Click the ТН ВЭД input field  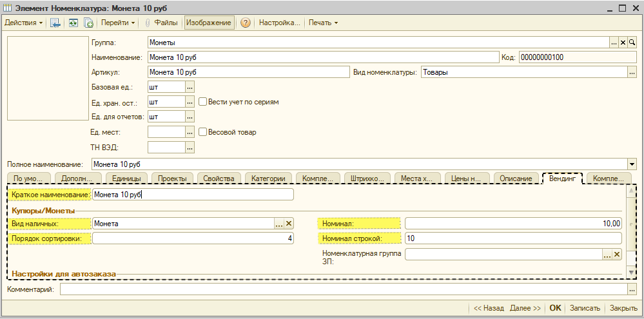[x=166, y=147]
